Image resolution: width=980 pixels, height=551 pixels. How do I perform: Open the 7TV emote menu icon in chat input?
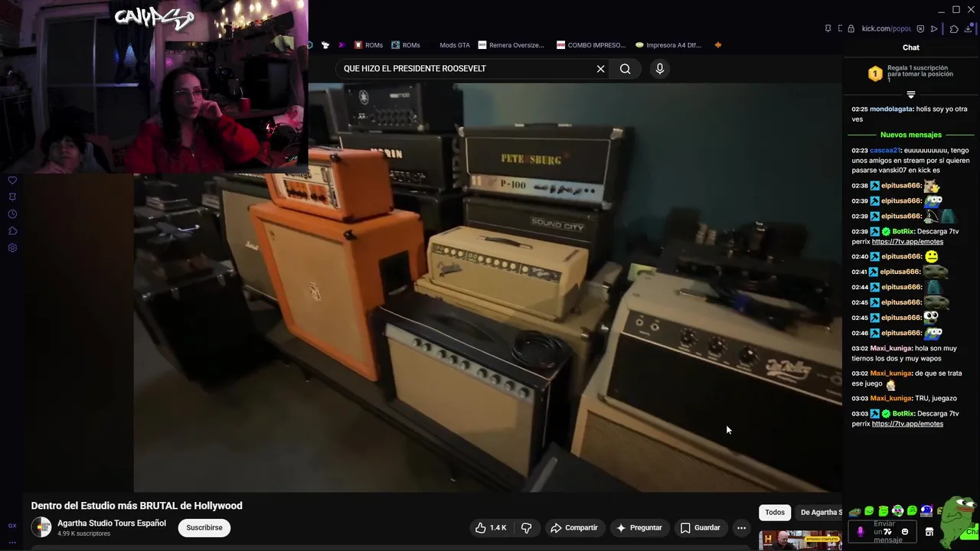(x=888, y=532)
